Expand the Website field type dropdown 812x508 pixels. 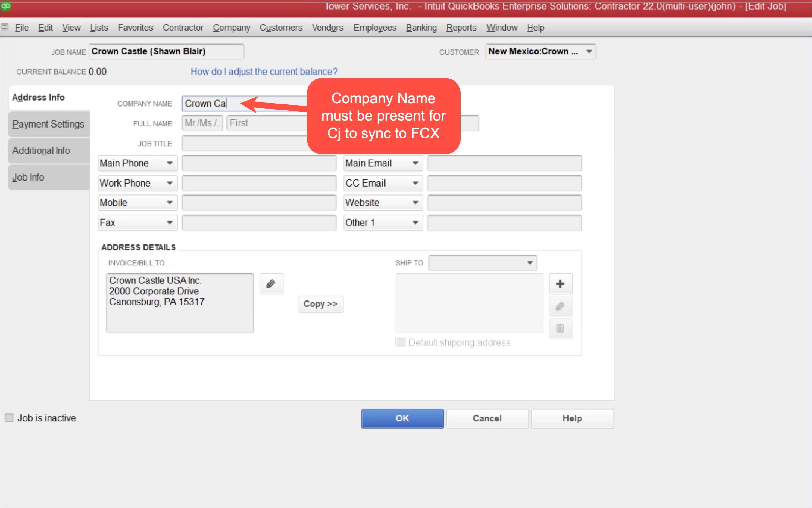[x=416, y=203]
